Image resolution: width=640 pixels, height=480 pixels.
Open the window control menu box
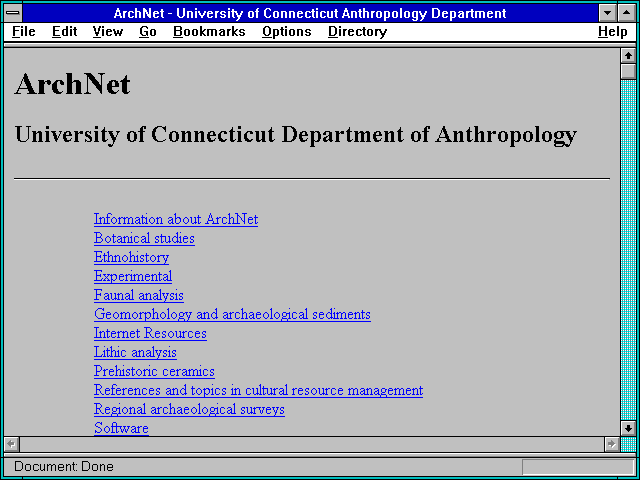[x=13, y=13]
